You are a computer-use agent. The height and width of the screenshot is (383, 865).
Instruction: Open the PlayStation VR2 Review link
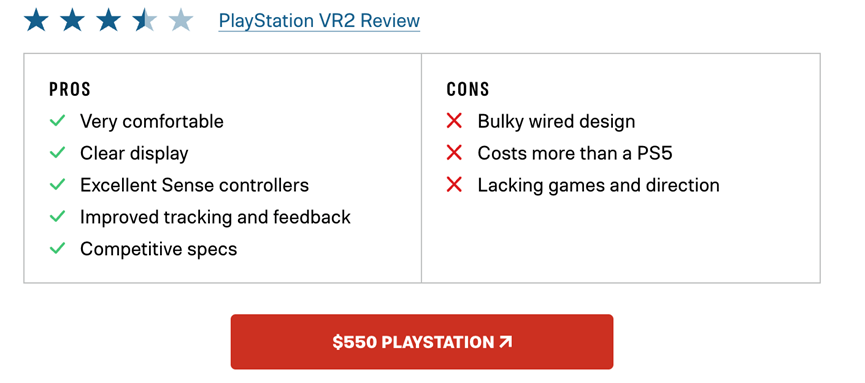319,21
